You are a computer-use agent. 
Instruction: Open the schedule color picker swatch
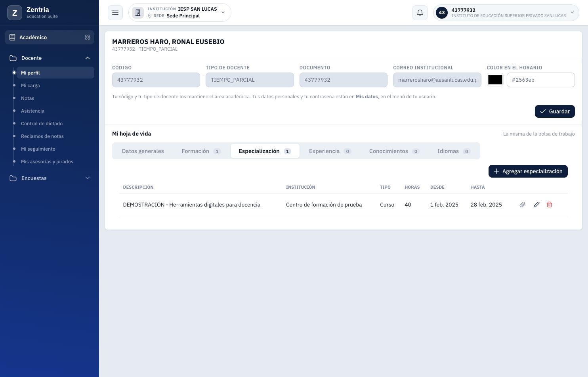click(x=495, y=80)
